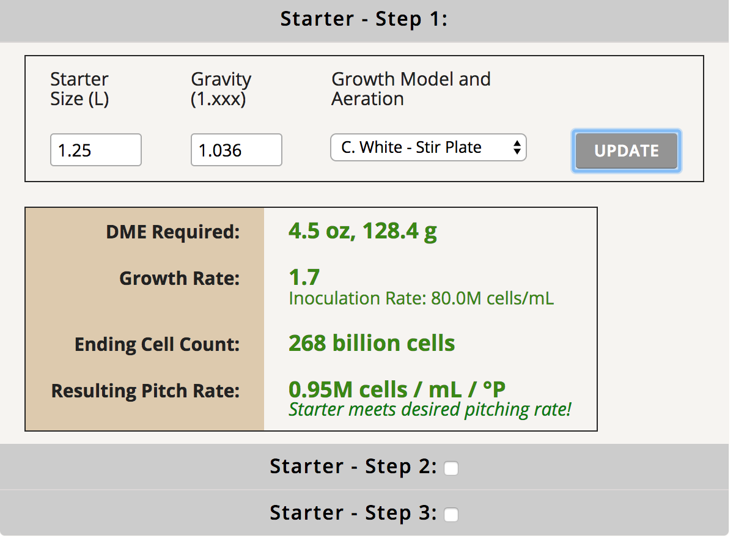
Task: Click the 268 billion cells result
Action: point(372,343)
